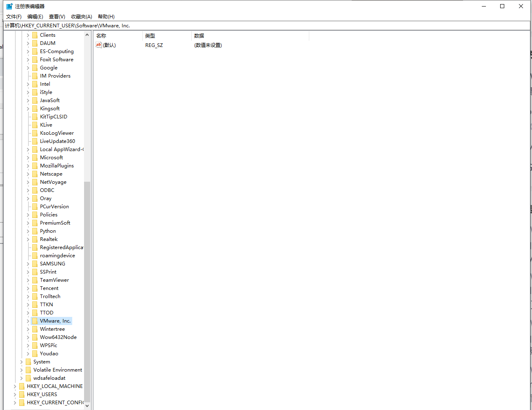This screenshot has width=532, height=410.
Task: Expand the Wow6432Node key
Action: coord(28,337)
